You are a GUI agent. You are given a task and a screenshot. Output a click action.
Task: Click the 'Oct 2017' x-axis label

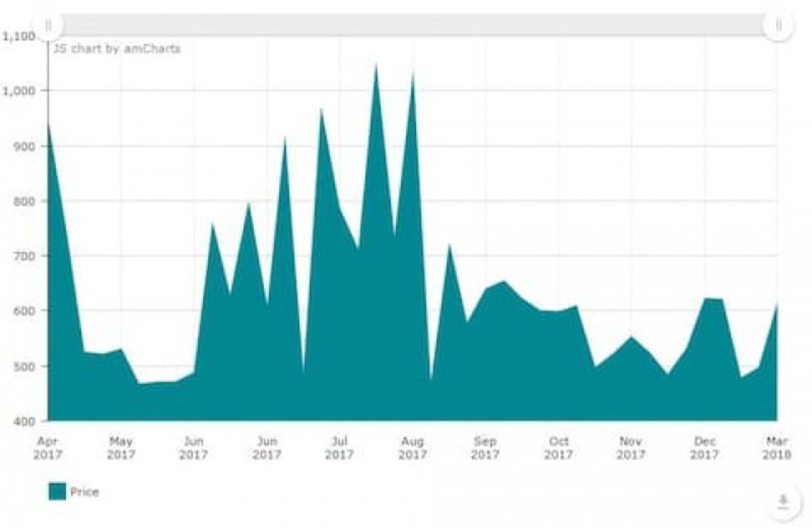tap(558, 448)
